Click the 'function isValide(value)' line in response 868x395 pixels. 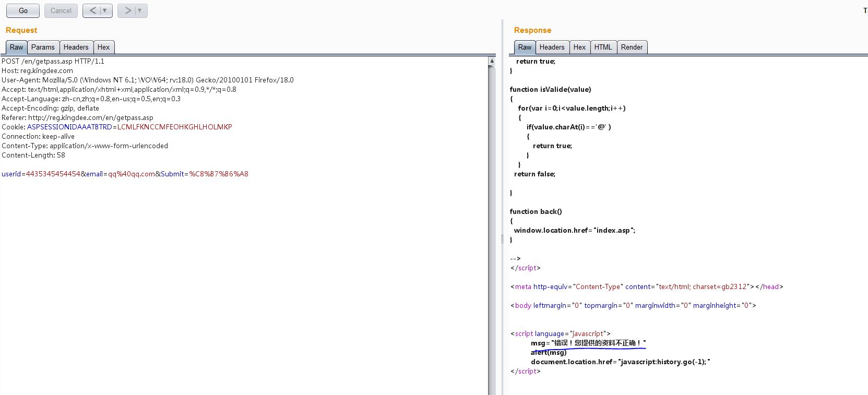pyautogui.click(x=551, y=89)
